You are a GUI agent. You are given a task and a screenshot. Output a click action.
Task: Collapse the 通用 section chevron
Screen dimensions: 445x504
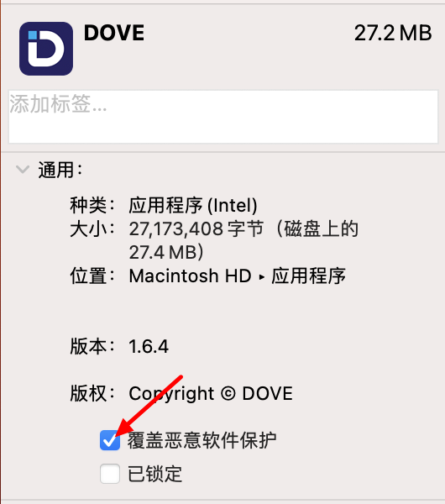(23, 169)
